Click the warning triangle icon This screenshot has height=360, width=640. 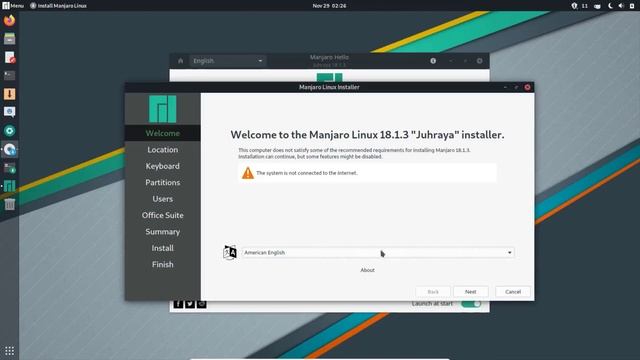(x=247, y=173)
